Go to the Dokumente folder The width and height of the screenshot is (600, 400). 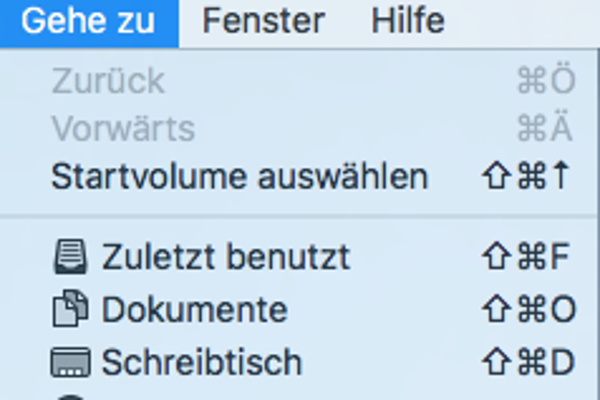[194, 310]
